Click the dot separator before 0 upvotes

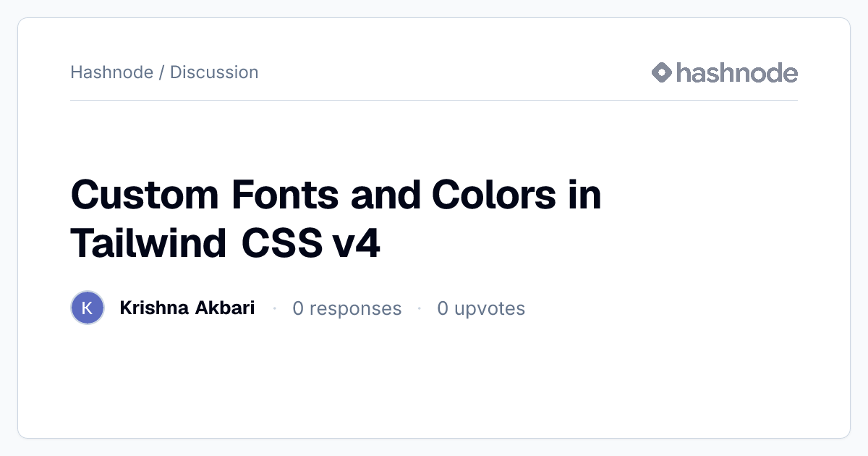[420, 308]
